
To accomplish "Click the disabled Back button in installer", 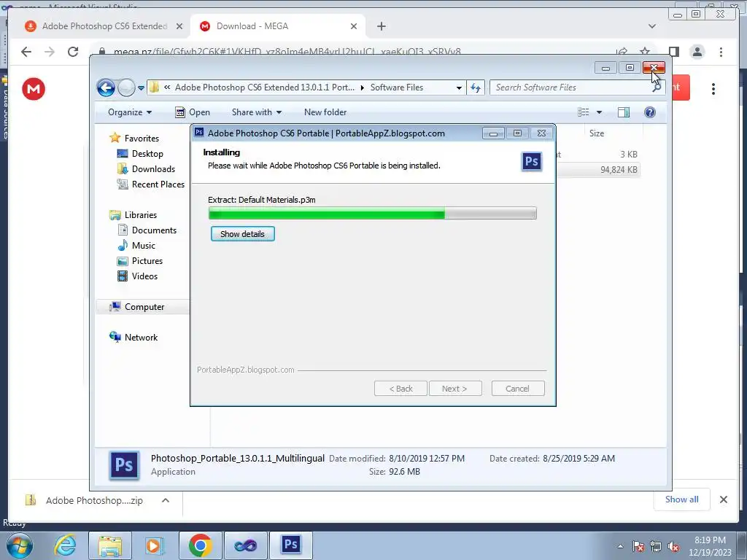I will pyautogui.click(x=400, y=389).
